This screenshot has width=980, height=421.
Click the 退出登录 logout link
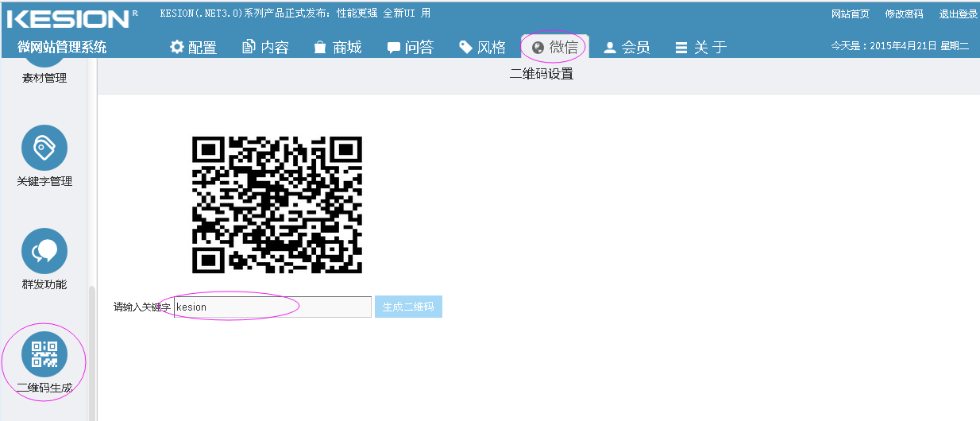coord(958,14)
